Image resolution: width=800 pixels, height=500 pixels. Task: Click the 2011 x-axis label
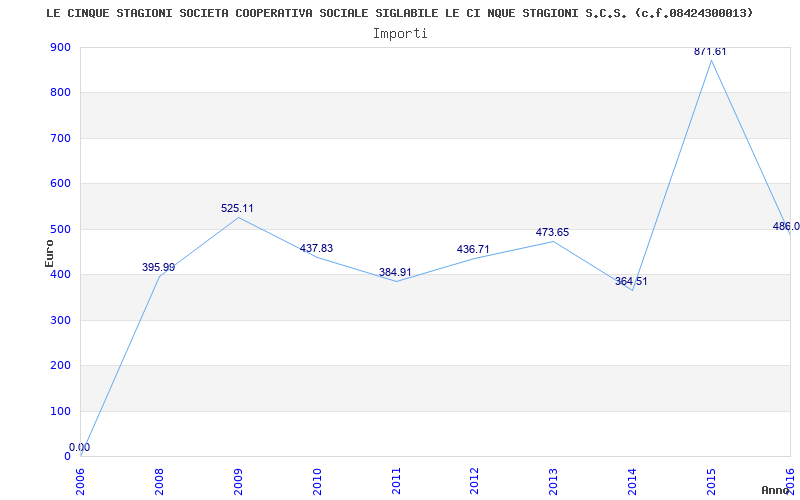tap(396, 481)
